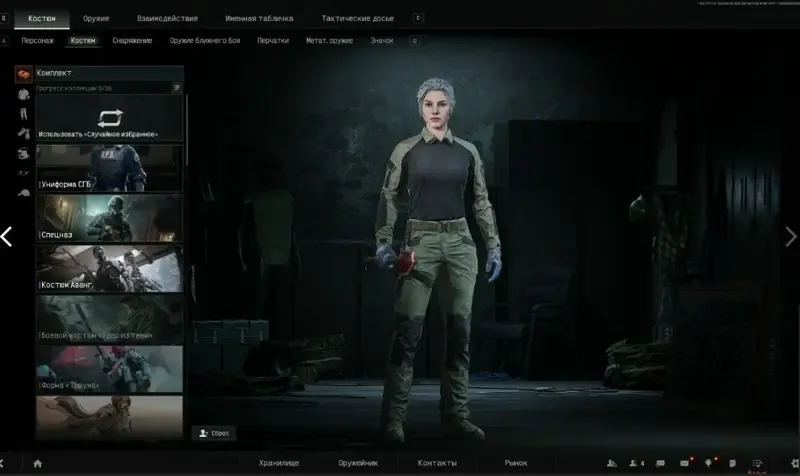Open the squad members icon showing 4
800x476 pixels.
click(636, 463)
